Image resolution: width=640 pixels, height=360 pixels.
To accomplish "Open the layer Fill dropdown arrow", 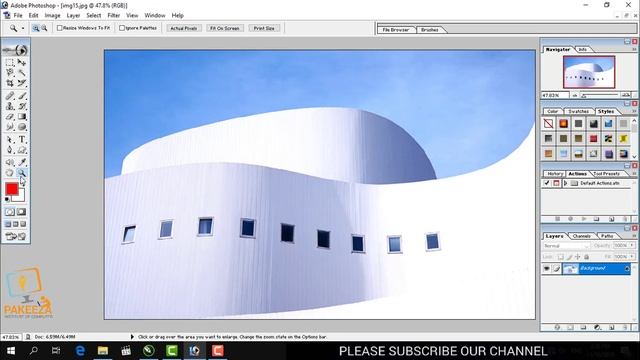I will 632,257.
